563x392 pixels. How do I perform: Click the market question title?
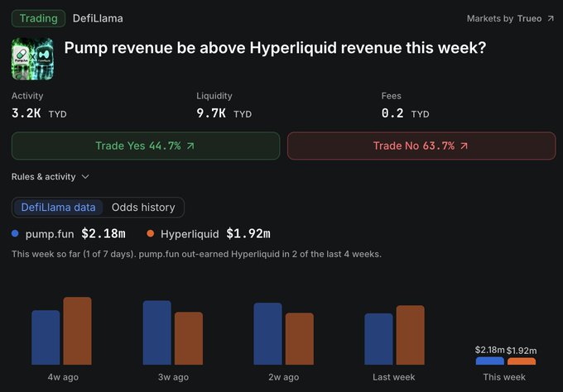pos(275,48)
